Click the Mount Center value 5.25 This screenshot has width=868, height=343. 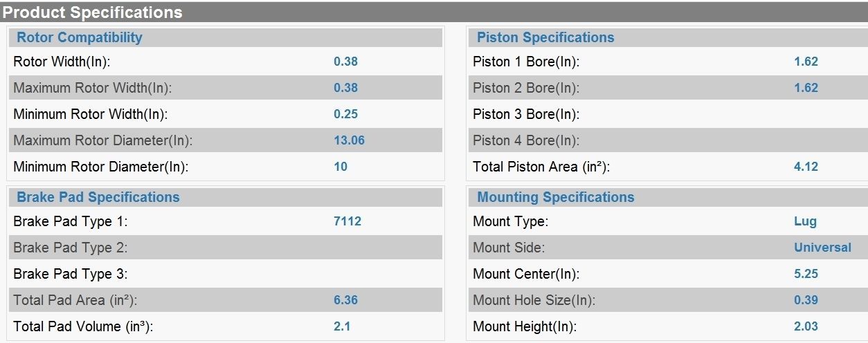tap(806, 274)
